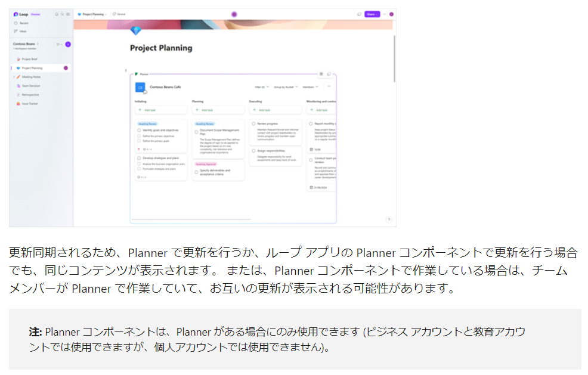The width and height of the screenshot is (588, 375).
Task: Open notifications in the Loop sidebar
Action: pyautogui.click(x=57, y=14)
